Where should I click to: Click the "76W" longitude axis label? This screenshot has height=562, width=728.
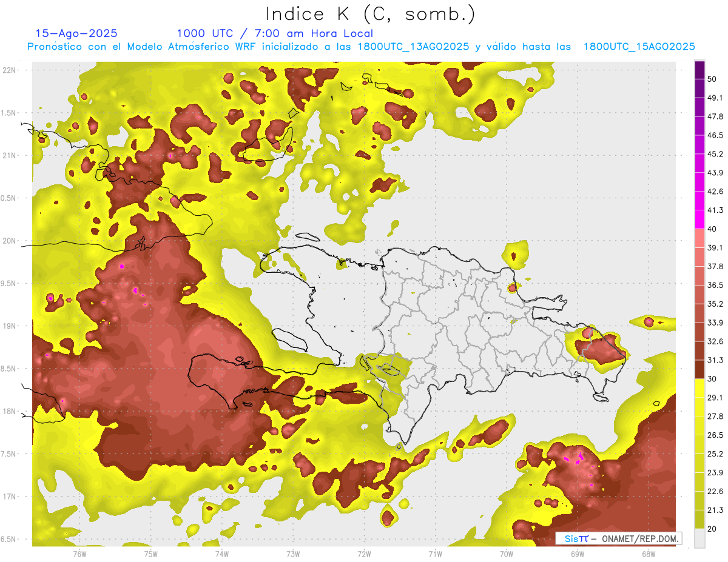click(x=79, y=554)
